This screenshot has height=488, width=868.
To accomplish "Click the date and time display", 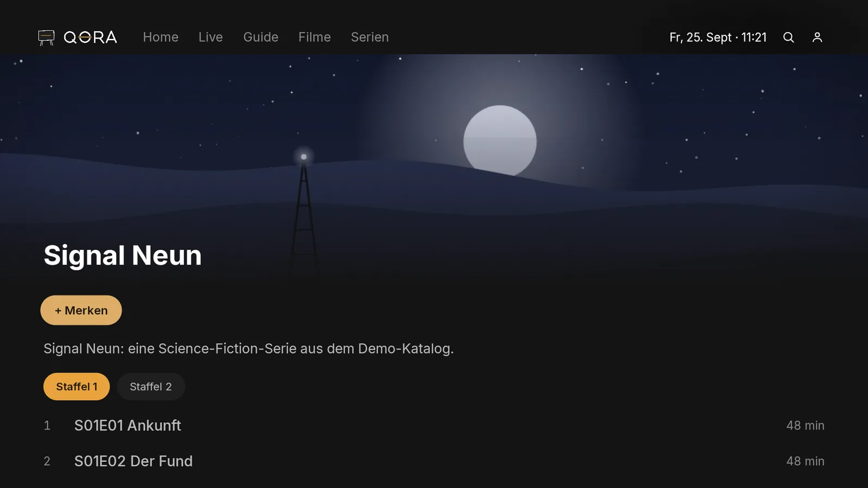I will (x=718, y=37).
